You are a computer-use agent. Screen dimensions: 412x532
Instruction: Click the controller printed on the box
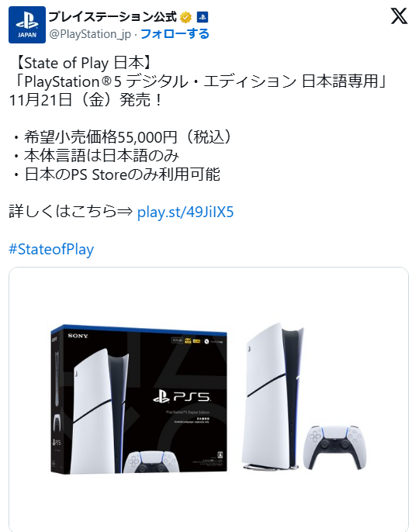pos(151,462)
